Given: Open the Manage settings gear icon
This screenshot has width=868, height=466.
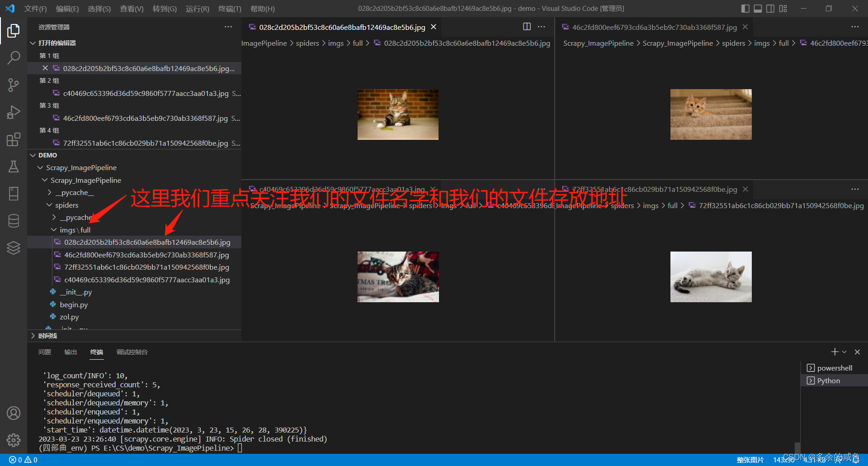Looking at the screenshot, I should (x=14, y=440).
